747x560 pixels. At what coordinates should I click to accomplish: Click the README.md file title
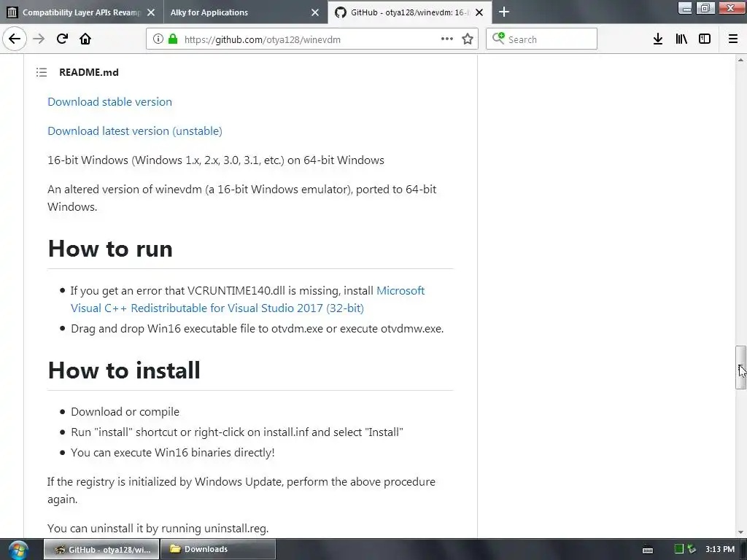(x=89, y=72)
